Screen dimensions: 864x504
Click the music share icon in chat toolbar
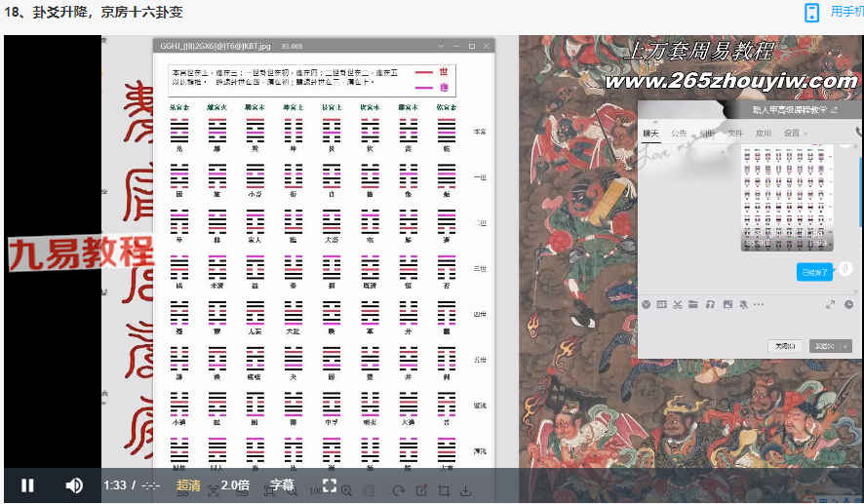[711, 304]
